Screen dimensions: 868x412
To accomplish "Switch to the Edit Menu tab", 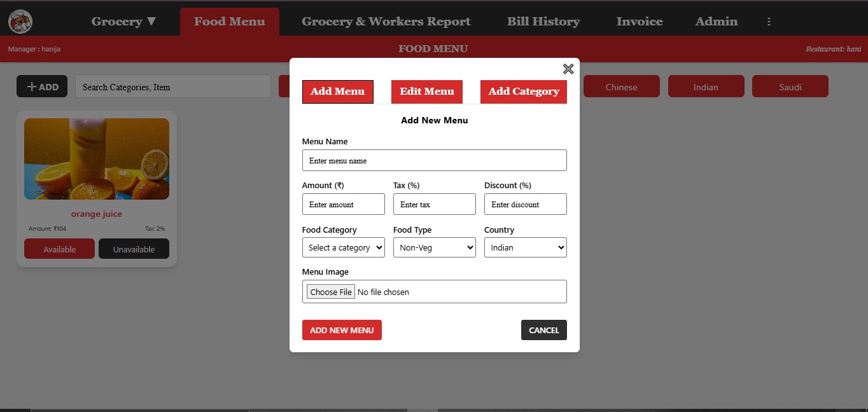I will tap(426, 92).
